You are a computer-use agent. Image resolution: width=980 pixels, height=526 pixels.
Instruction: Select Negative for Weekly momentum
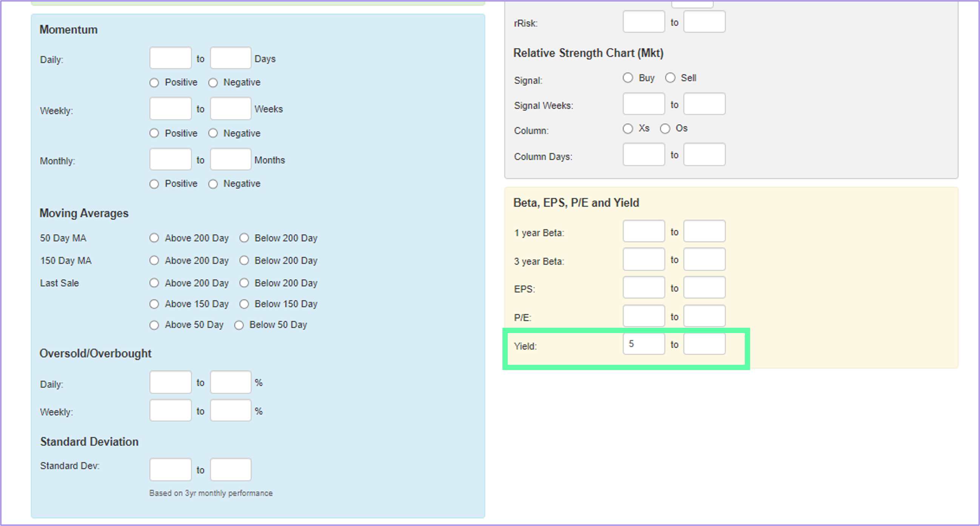tap(213, 133)
